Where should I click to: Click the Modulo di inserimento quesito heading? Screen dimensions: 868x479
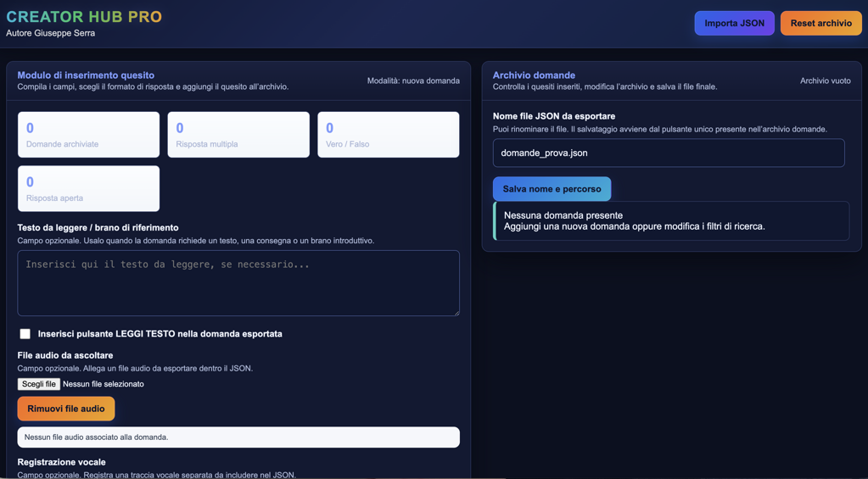coord(86,75)
